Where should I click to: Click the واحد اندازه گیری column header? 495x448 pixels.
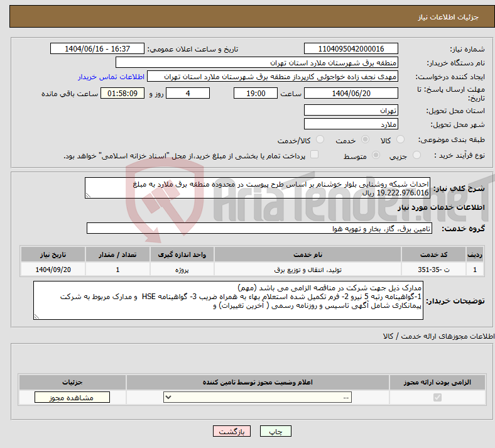pyautogui.click(x=182, y=254)
